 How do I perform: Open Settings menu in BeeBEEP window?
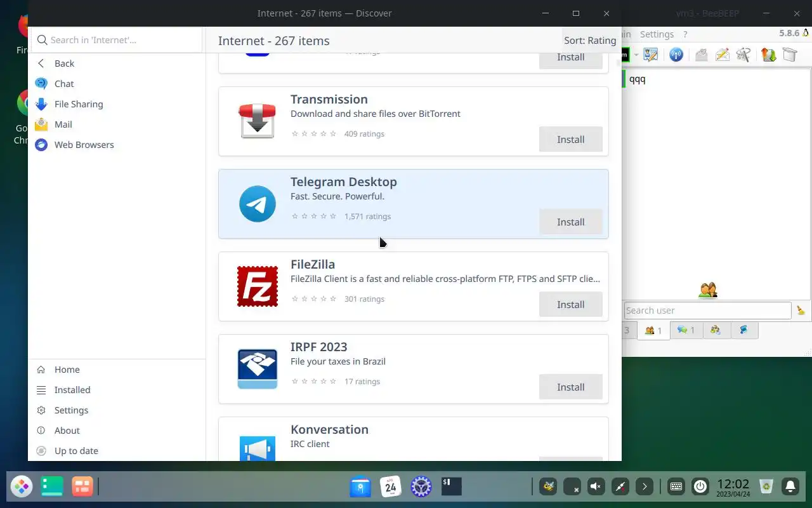coord(657,34)
